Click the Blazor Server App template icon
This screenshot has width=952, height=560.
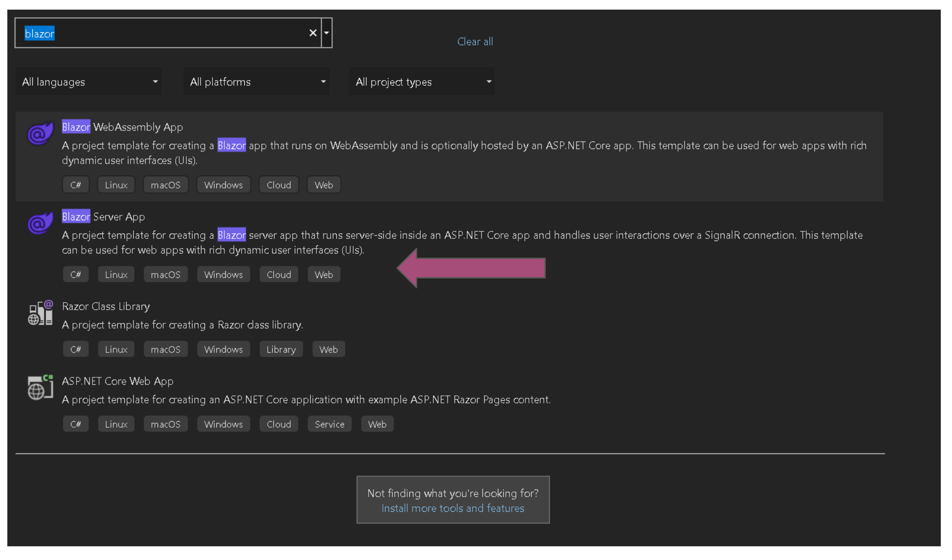tap(40, 222)
